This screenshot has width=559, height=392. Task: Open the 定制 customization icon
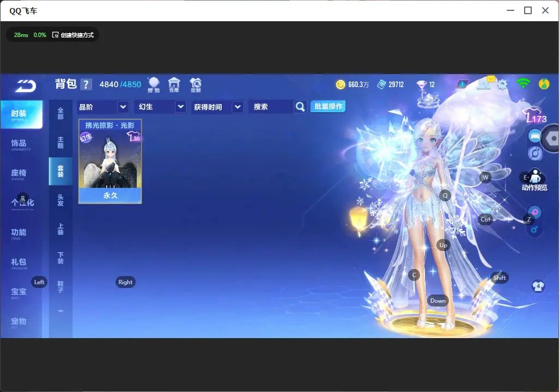tap(196, 85)
